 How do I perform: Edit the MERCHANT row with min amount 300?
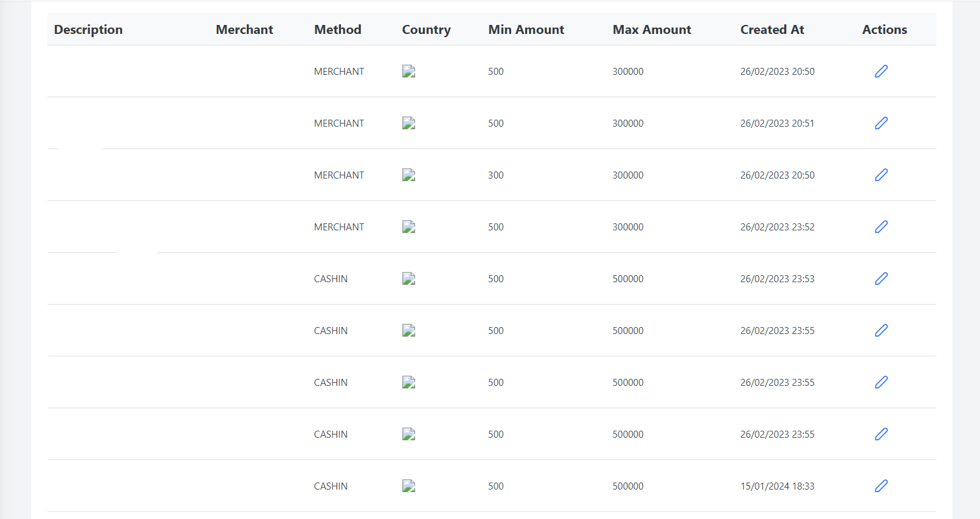(x=881, y=174)
